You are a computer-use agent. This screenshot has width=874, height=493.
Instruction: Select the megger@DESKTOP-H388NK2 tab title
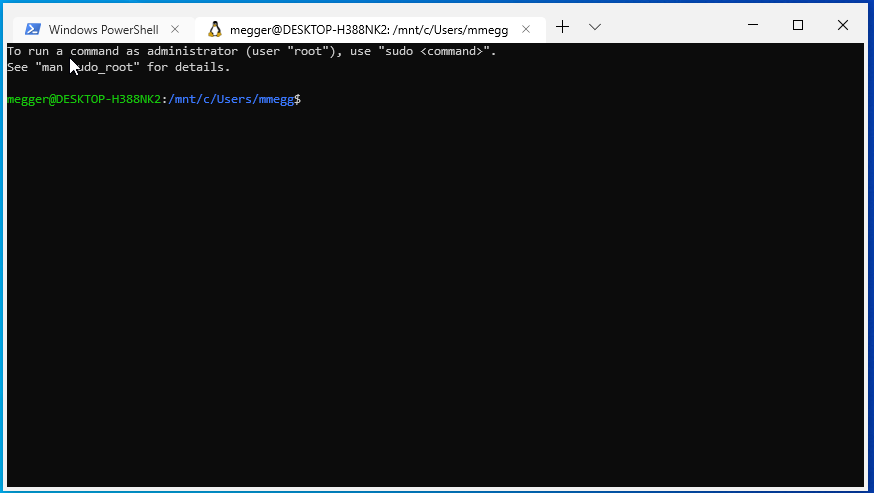[x=368, y=29]
